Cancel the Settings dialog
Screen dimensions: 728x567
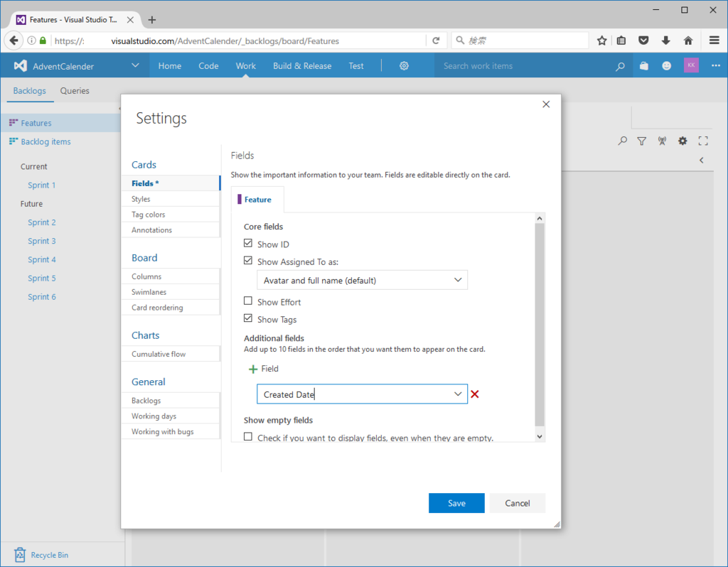tap(518, 503)
